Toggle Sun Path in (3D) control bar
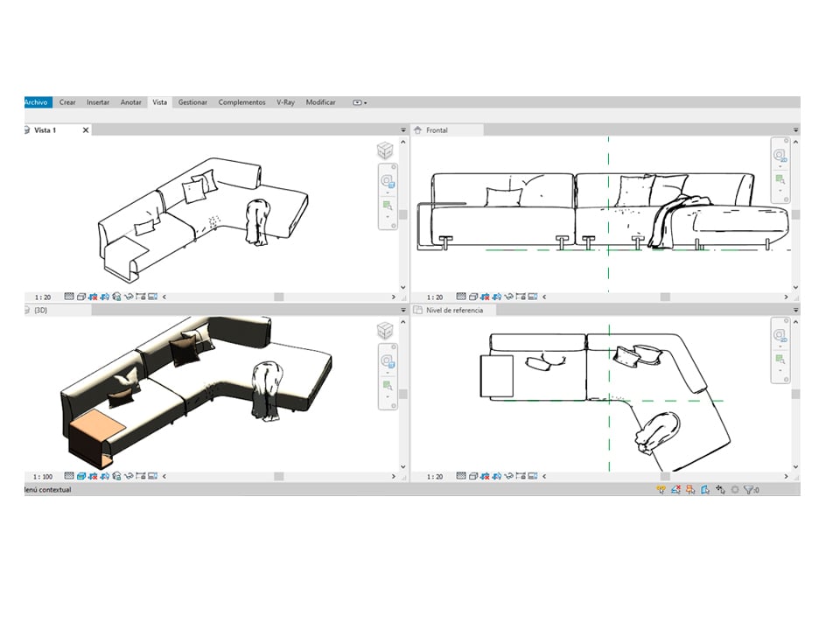Screen dimensions: 840x630 93,476
